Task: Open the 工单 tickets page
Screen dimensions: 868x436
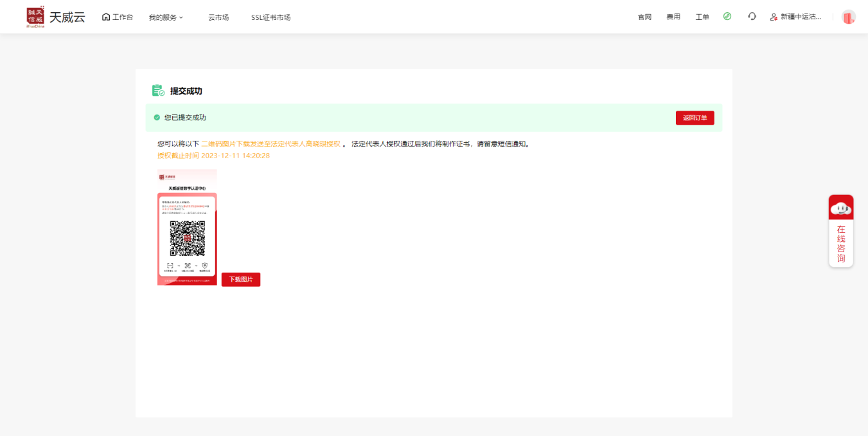Action: click(702, 17)
